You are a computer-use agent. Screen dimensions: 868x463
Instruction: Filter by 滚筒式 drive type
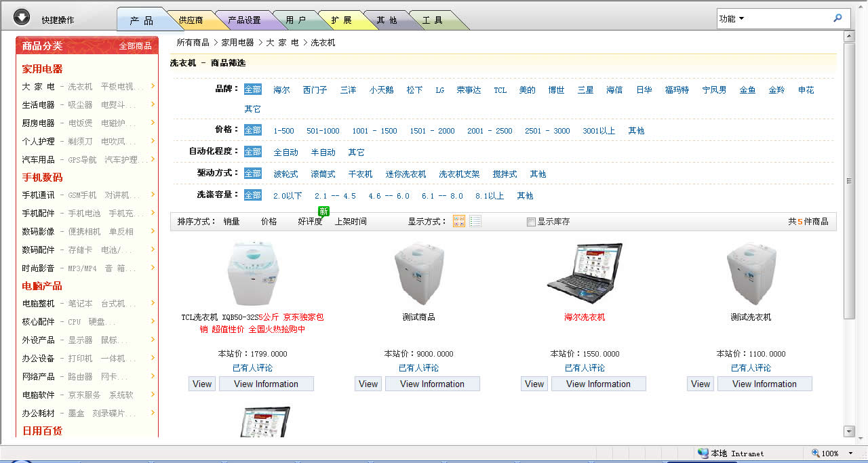point(323,174)
